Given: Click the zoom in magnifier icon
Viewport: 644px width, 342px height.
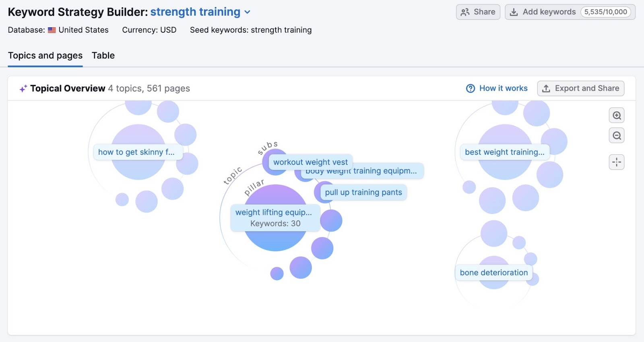Looking at the screenshot, I should click(x=617, y=115).
